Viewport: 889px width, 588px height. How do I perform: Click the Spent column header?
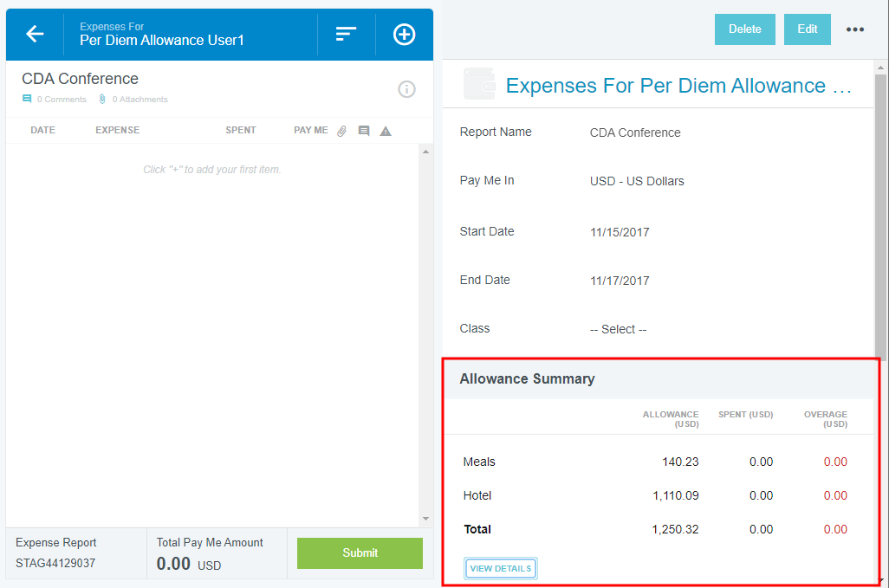pyautogui.click(x=240, y=130)
